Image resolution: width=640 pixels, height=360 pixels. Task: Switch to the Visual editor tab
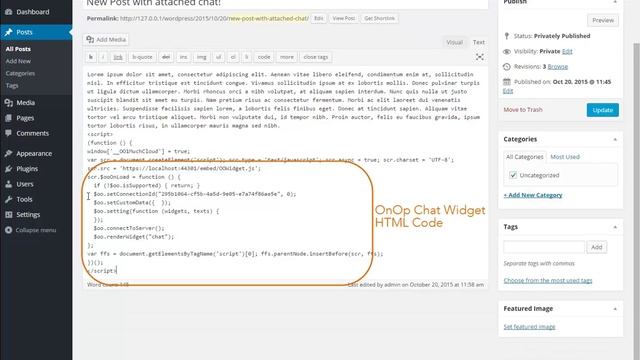click(x=454, y=42)
